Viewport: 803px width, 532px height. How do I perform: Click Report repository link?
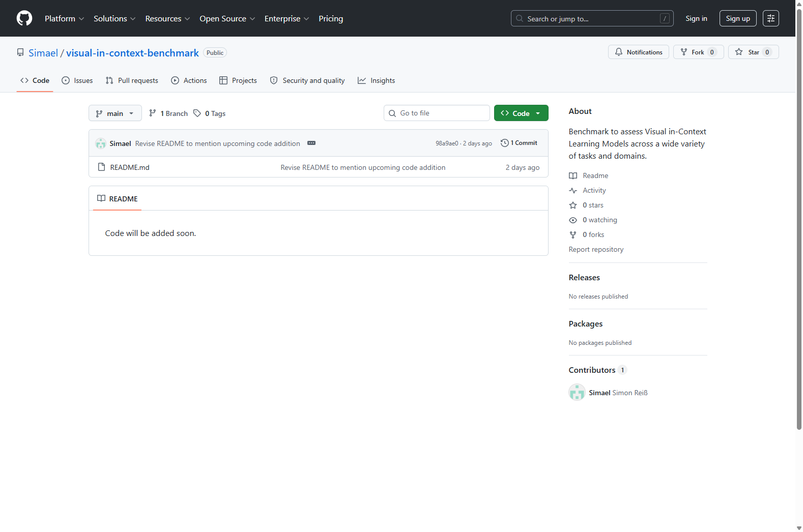(x=596, y=249)
